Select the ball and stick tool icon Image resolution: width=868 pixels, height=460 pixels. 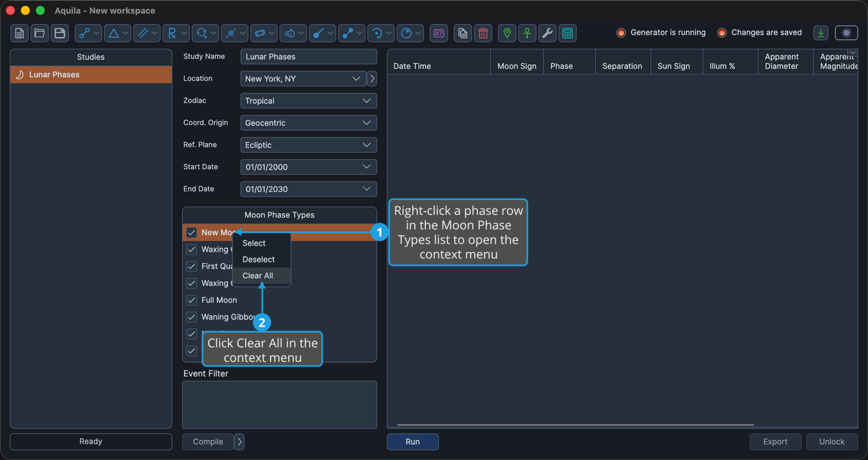(319, 33)
